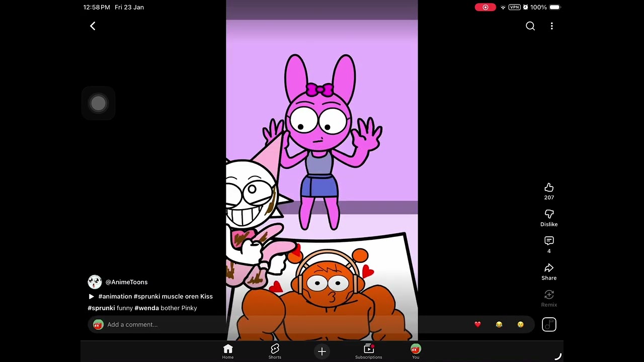Open the AnimeToons channel avatar
This screenshot has height=362, width=644.
click(x=95, y=282)
